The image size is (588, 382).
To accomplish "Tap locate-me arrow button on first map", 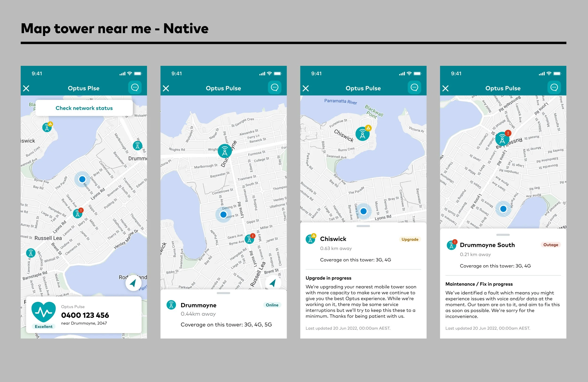I will (133, 283).
